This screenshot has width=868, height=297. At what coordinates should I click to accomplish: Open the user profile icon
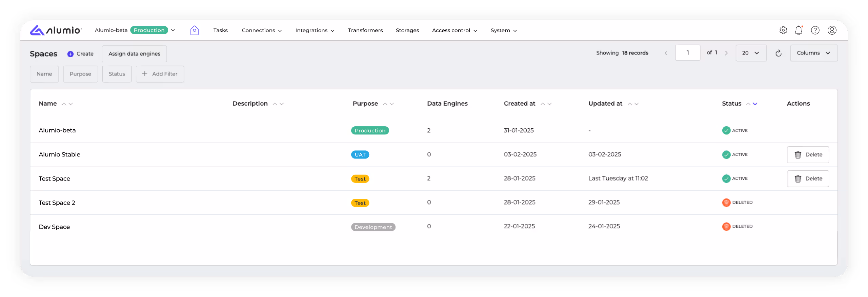(x=832, y=30)
